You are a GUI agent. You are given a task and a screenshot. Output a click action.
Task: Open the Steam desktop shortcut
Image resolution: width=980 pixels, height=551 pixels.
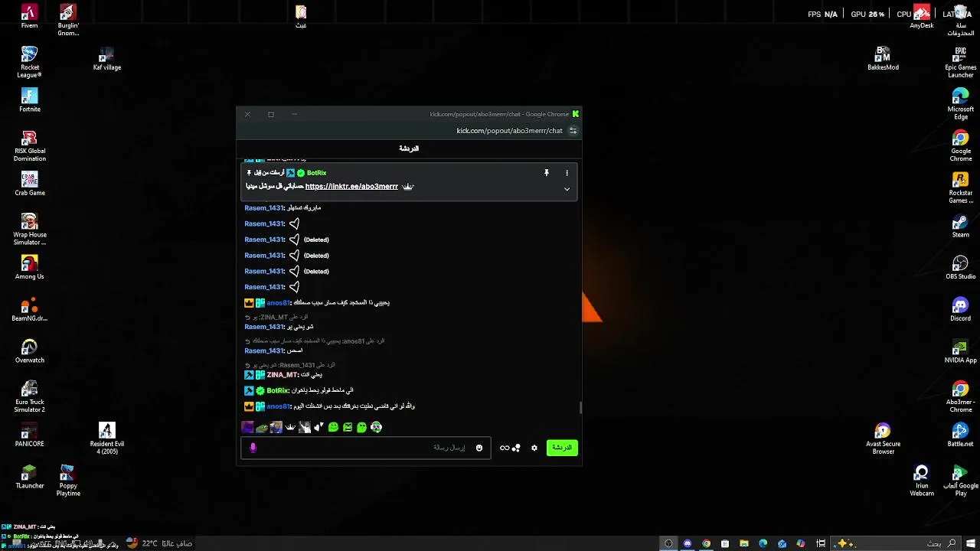(x=960, y=227)
